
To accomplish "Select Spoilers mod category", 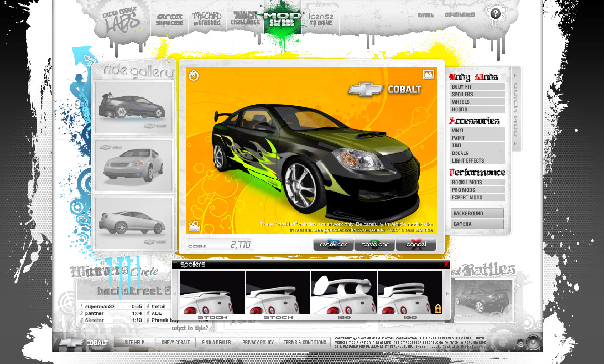I will point(477,94).
